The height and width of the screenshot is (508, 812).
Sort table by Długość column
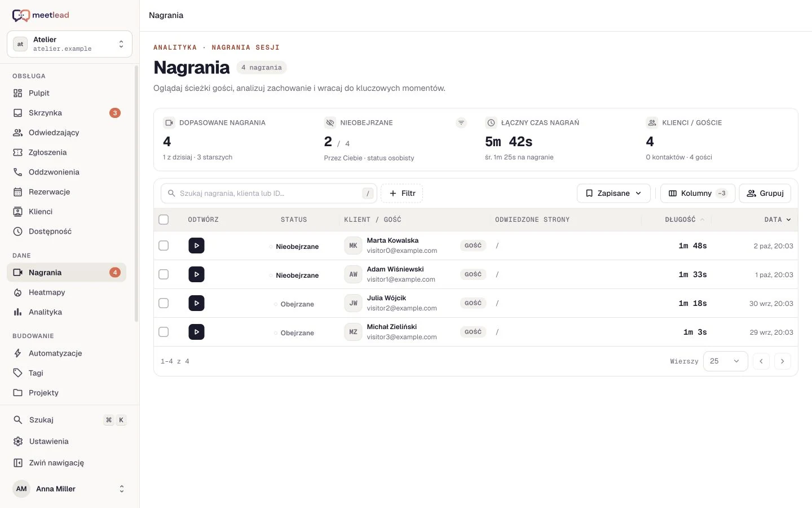[x=685, y=220]
